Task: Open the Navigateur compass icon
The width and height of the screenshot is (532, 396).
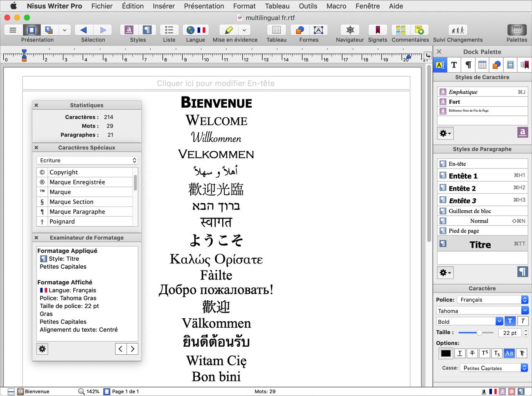Action: pos(350,30)
